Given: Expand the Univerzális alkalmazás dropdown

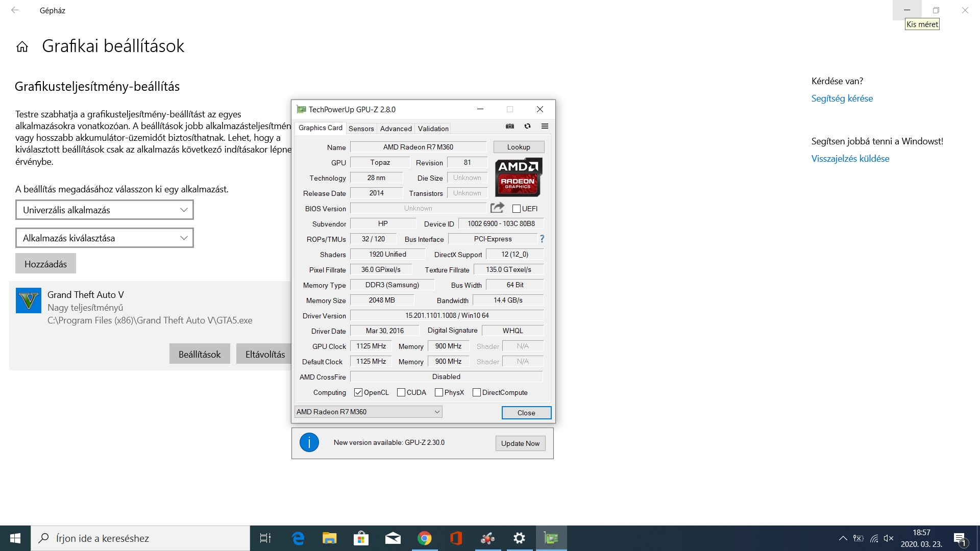Looking at the screenshot, I should (x=105, y=210).
